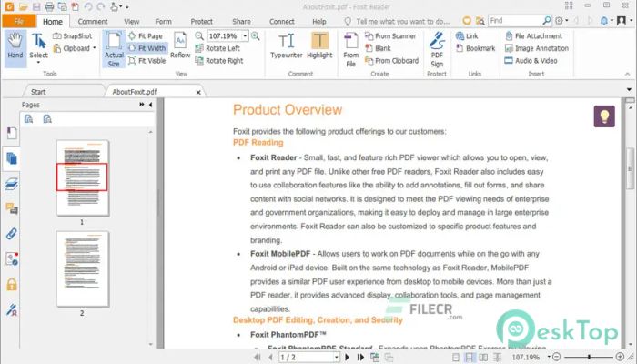This screenshot has width=637, height=364.
Task: Go to next page arrow
Action: (x=347, y=357)
